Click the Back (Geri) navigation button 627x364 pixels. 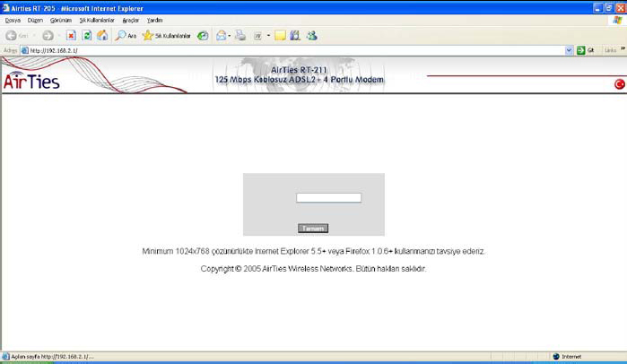pyautogui.click(x=17, y=36)
